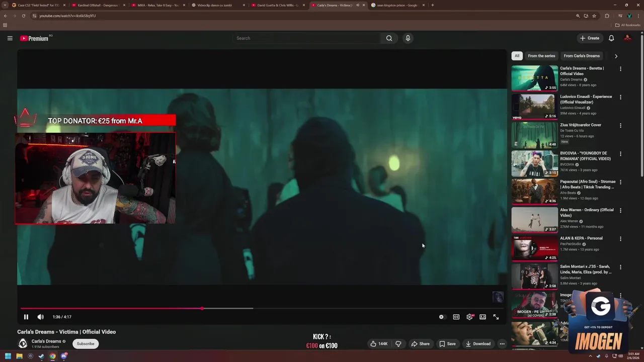Click the address bar URL
This screenshot has height=362, width=644.
pos(67,16)
